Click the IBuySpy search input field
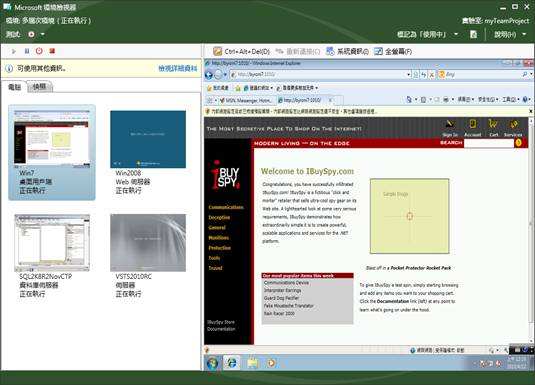The image size is (535, 385). click(488, 143)
